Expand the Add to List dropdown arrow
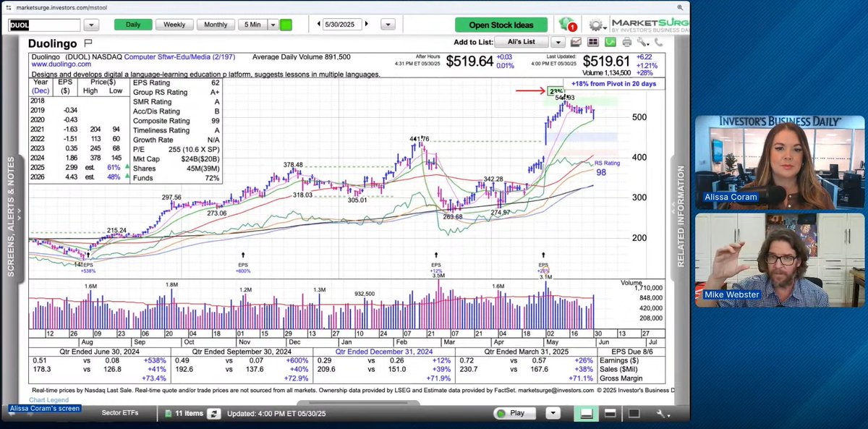The width and height of the screenshot is (868, 429). 558,42
